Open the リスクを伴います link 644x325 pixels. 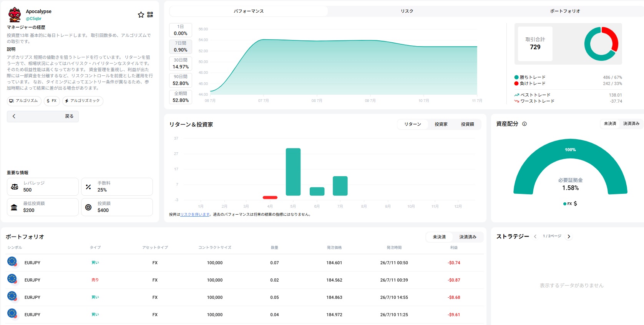195,215
